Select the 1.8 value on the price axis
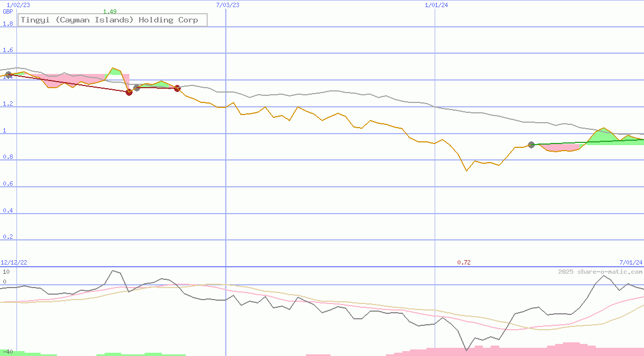This screenshot has width=644, height=356. (x=7, y=24)
